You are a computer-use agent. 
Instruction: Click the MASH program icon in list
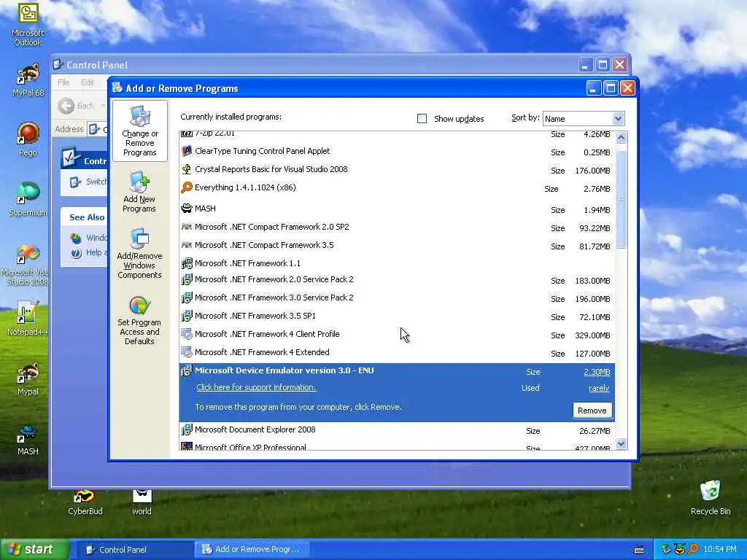click(187, 209)
